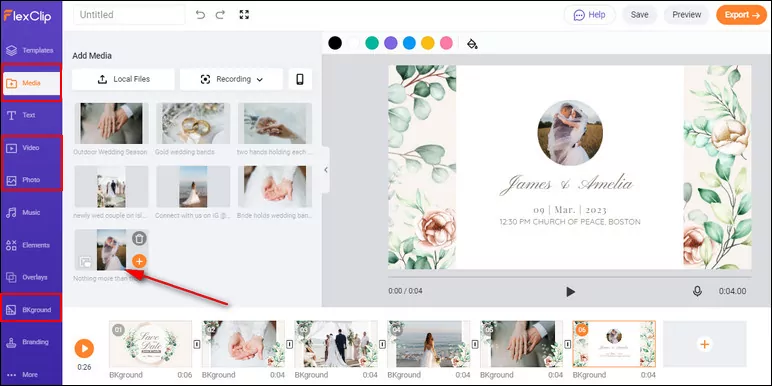Click the Untitled project name field
772x386 pixels.
click(129, 15)
